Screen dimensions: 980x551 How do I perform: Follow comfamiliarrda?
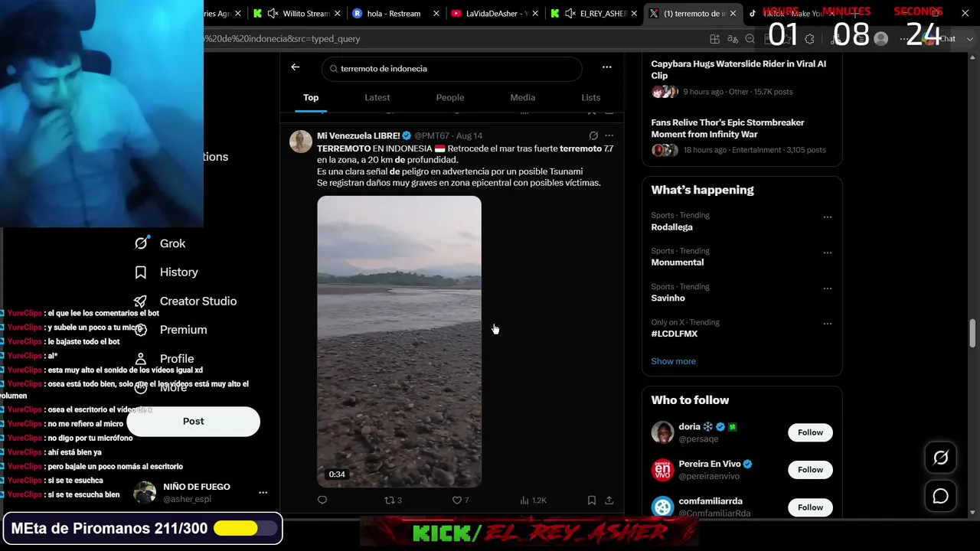pyautogui.click(x=810, y=507)
